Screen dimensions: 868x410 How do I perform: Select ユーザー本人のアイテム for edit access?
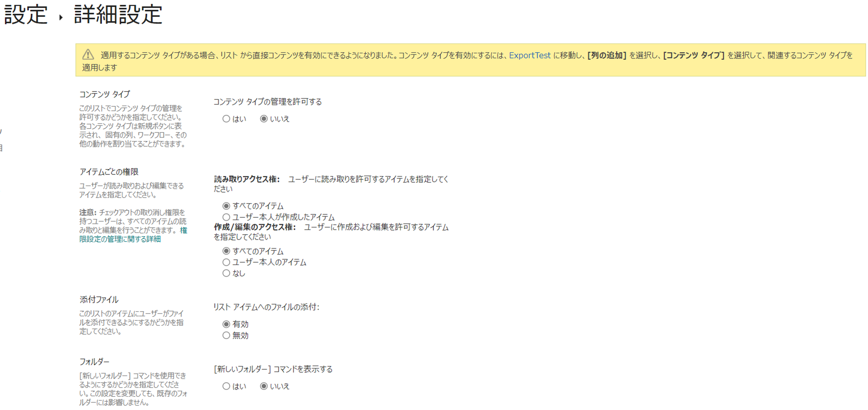pos(226,262)
